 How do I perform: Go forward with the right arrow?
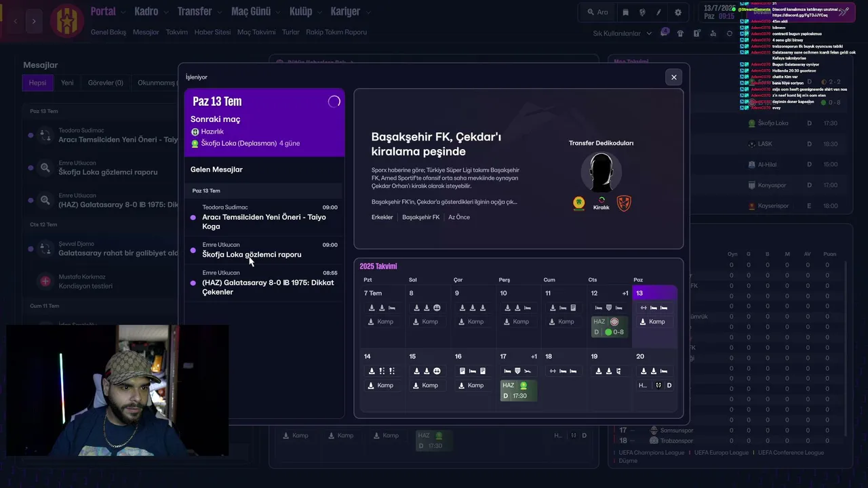(34, 21)
